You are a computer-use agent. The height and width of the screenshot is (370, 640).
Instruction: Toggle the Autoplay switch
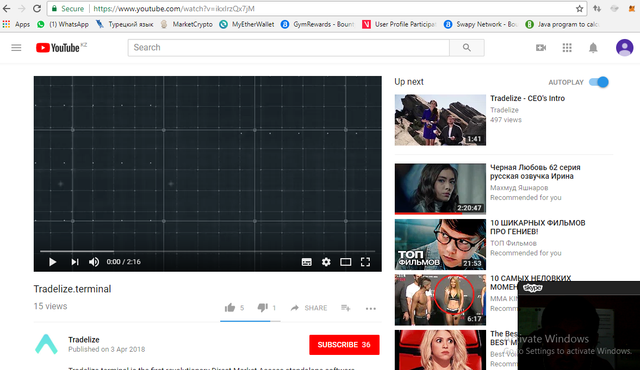coord(599,82)
